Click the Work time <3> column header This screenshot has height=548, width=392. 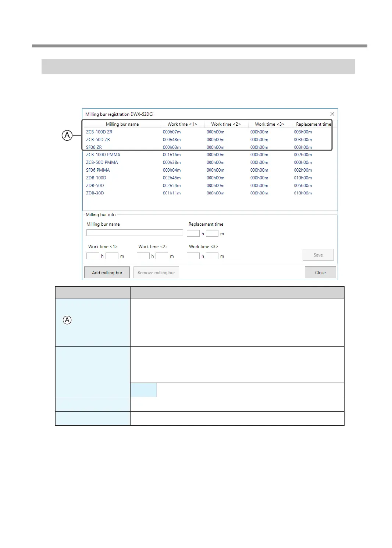coord(270,124)
